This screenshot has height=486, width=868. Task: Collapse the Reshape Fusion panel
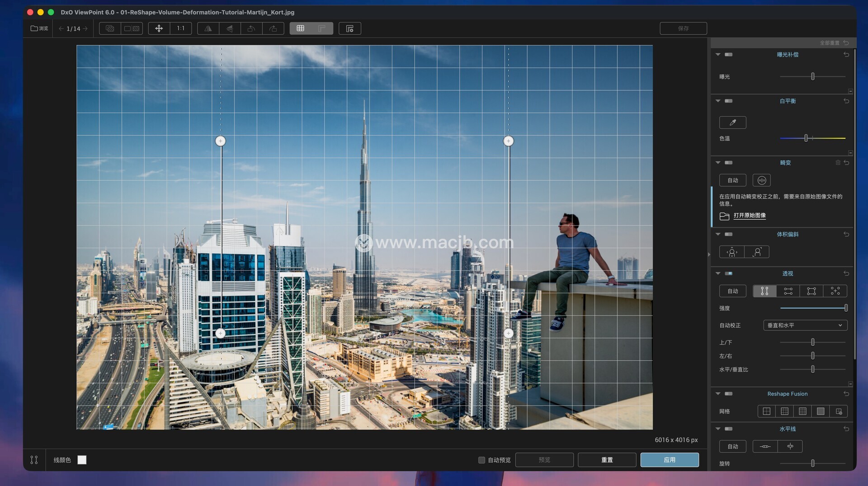point(718,394)
